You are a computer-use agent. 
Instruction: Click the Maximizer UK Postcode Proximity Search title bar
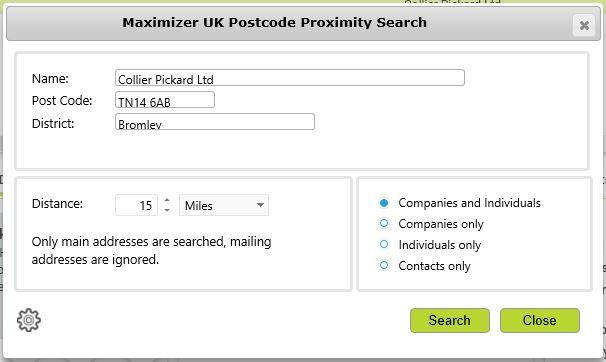(x=274, y=23)
